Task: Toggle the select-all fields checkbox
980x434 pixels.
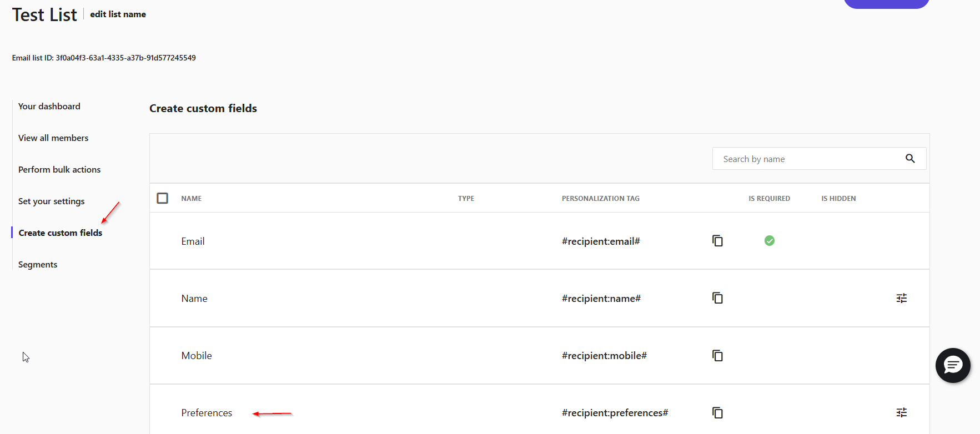Action: (x=162, y=198)
